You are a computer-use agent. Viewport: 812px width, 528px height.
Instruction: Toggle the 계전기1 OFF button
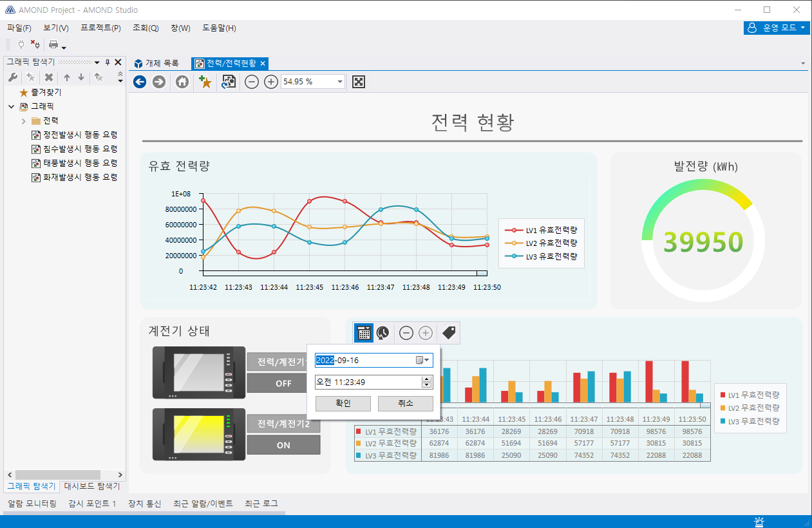(x=283, y=383)
